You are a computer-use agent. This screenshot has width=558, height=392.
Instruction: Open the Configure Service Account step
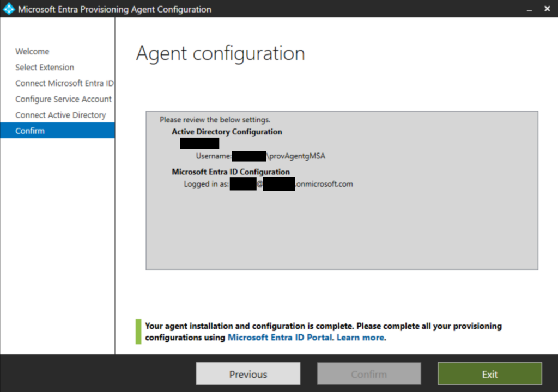[63, 99]
